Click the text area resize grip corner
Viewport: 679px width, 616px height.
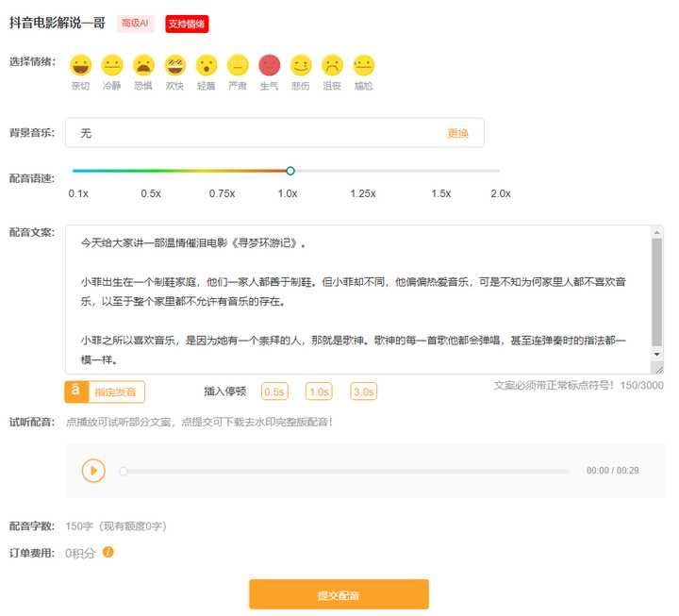658,369
